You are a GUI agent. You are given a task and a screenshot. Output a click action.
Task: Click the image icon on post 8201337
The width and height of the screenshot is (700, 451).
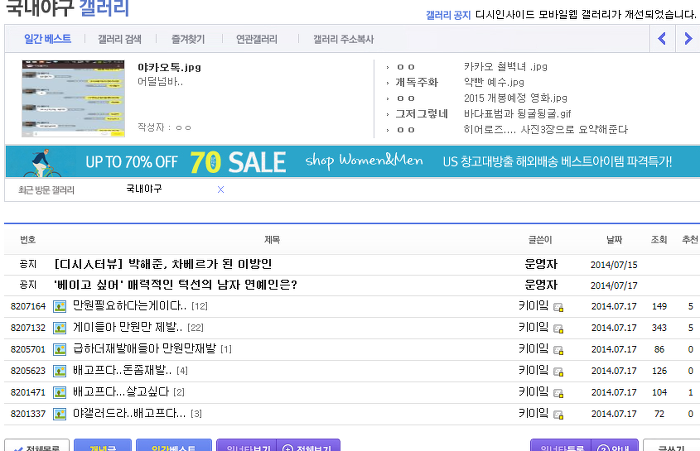coord(59,414)
